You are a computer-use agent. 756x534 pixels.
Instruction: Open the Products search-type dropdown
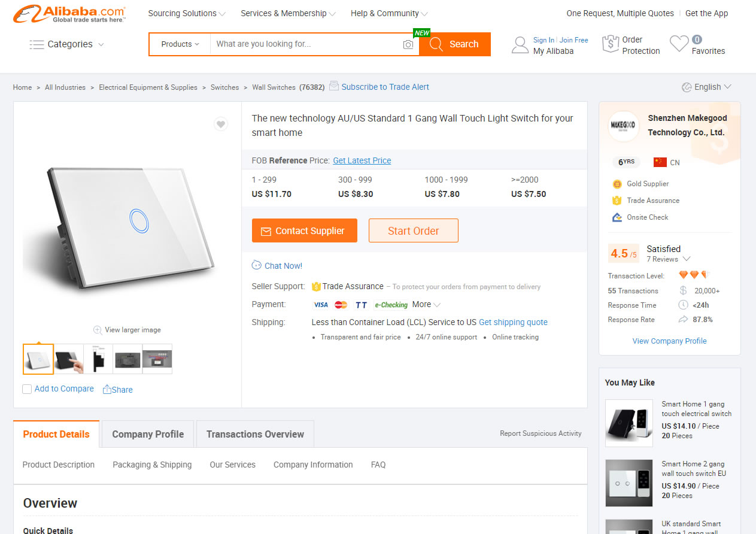[180, 44]
